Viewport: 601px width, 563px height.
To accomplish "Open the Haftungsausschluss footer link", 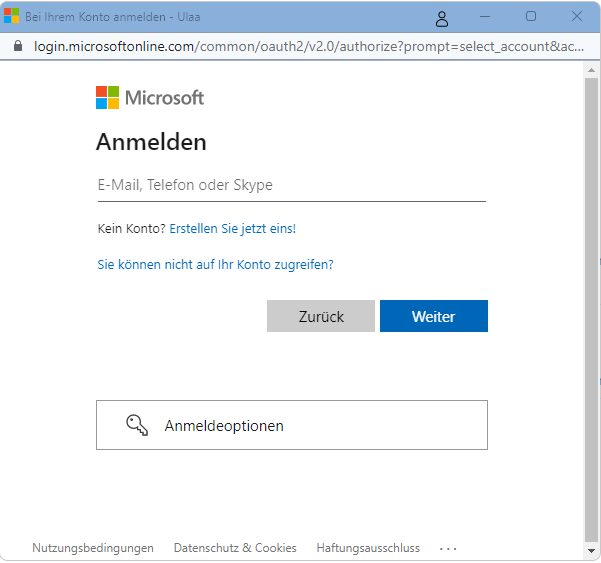I will (x=368, y=548).
